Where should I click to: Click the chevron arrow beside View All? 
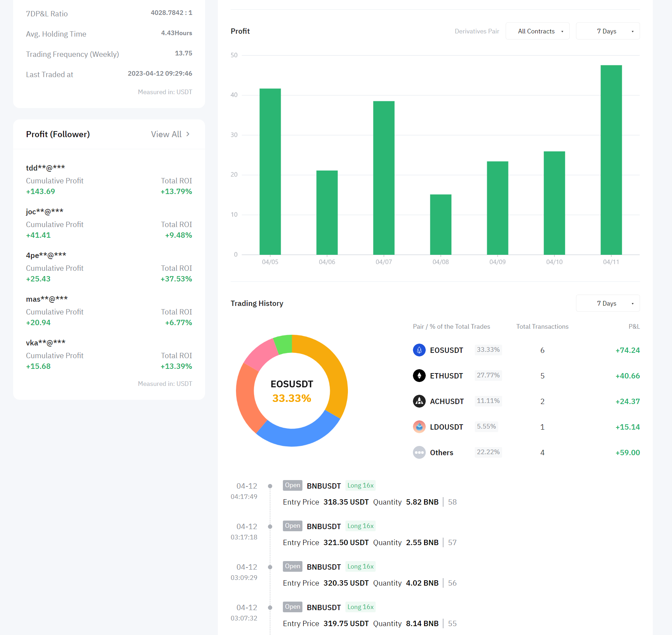tap(188, 134)
